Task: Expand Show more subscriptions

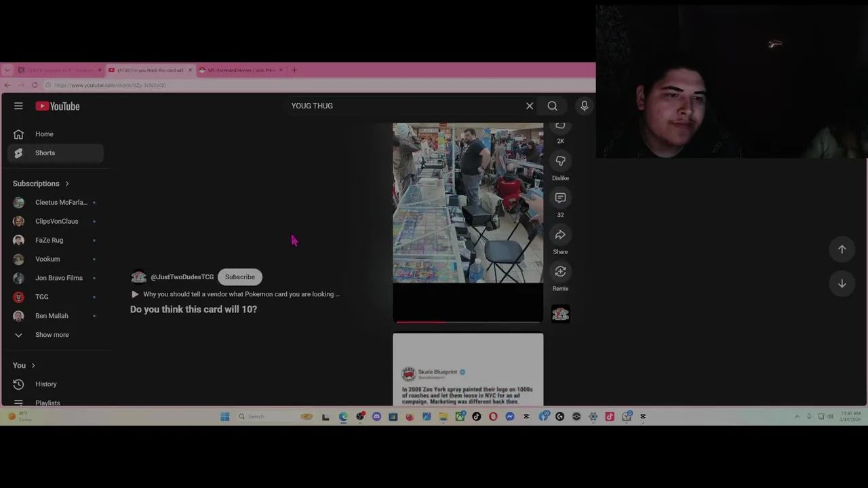Action: pyautogui.click(x=56, y=335)
